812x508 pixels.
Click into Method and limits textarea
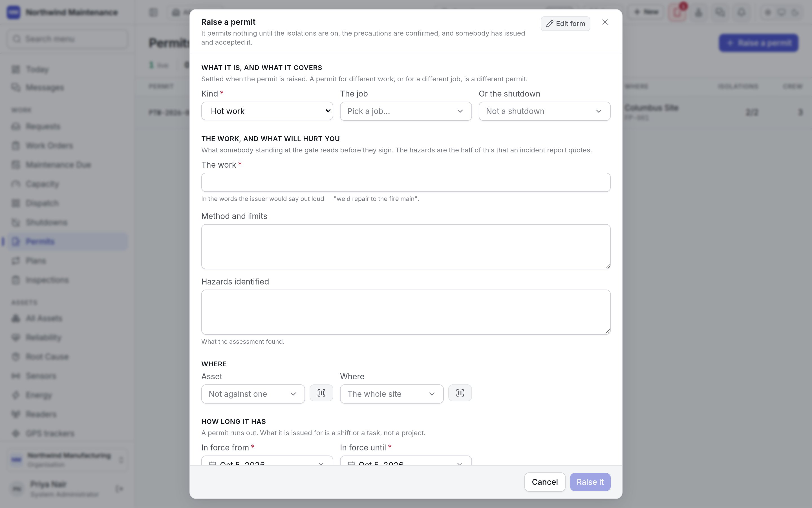click(x=406, y=247)
